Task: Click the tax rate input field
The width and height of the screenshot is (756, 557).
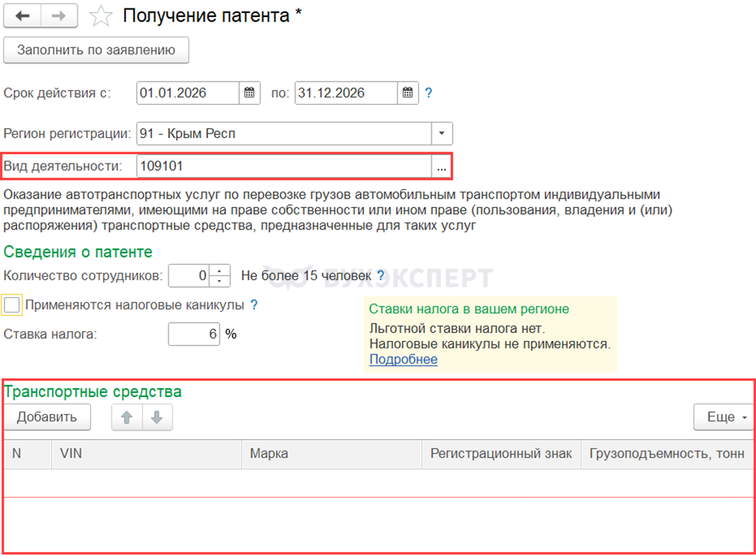Action: [193, 334]
